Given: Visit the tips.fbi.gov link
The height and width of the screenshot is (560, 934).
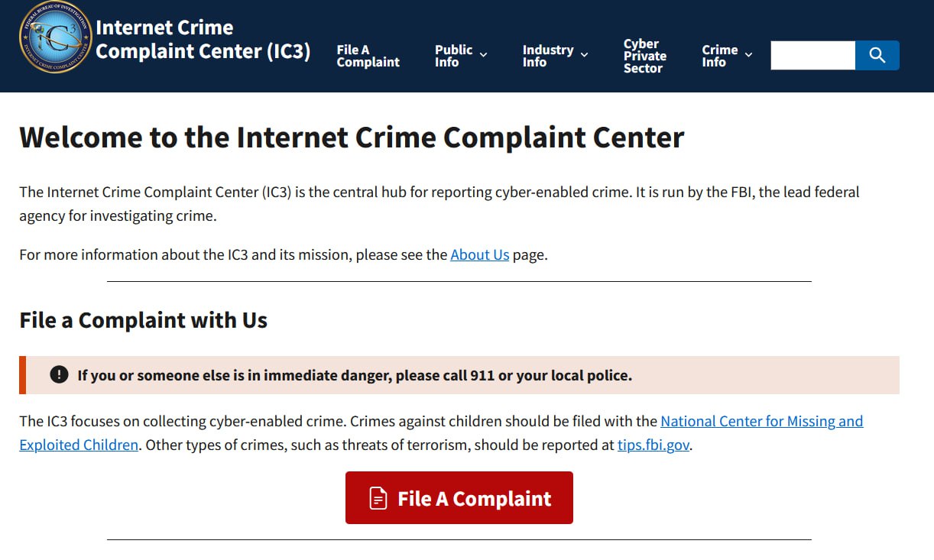Looking at the screenshot, I should point(653,445).
